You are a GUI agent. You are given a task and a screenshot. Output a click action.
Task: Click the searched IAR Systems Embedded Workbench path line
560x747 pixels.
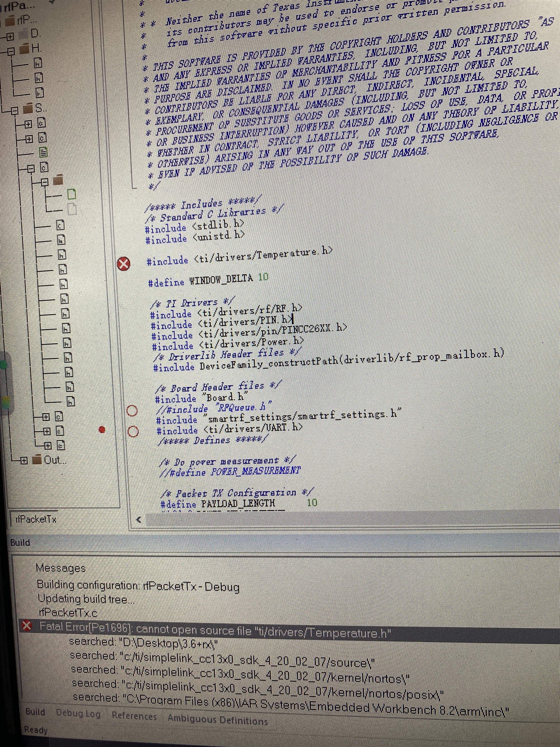point(291,704)
